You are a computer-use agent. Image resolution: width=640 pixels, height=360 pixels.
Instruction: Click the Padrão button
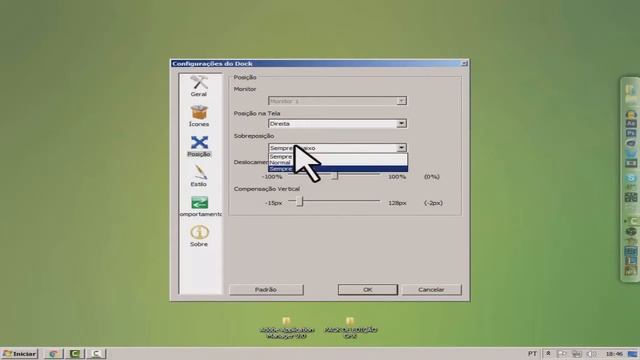pyautogui.click(x=266, y=289)
